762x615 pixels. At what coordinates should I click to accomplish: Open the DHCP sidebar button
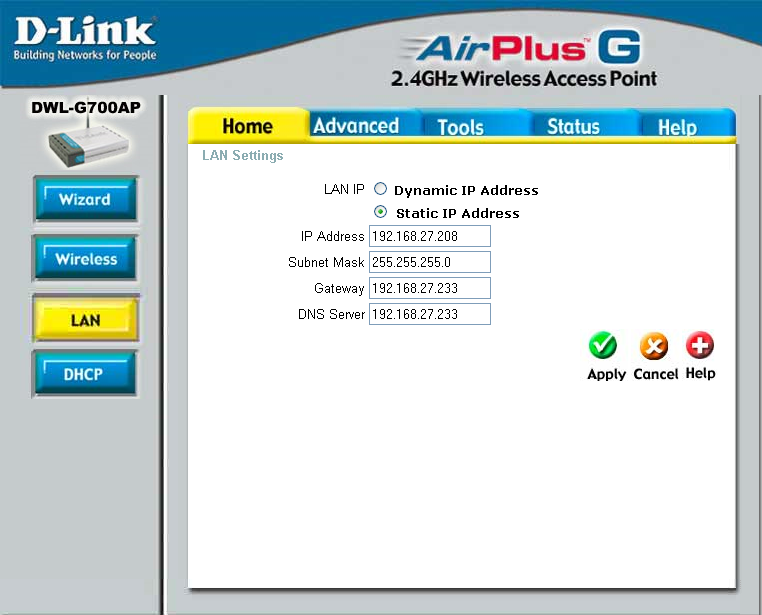click(x=84, y=374)
